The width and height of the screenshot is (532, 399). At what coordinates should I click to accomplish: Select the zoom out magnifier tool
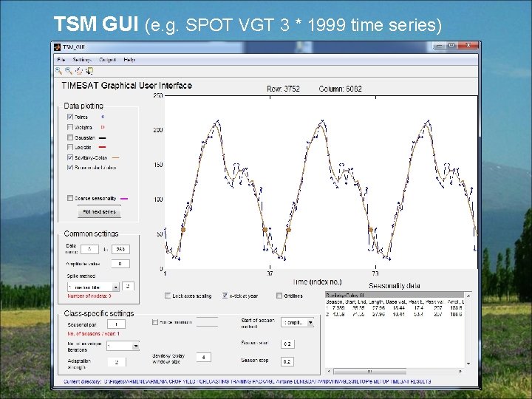coord(69,71)
